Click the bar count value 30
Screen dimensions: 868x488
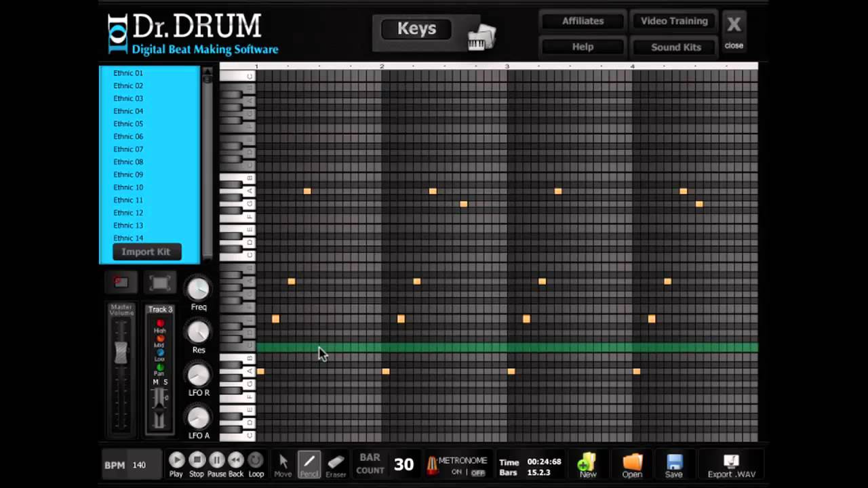[x=403, y=464]
